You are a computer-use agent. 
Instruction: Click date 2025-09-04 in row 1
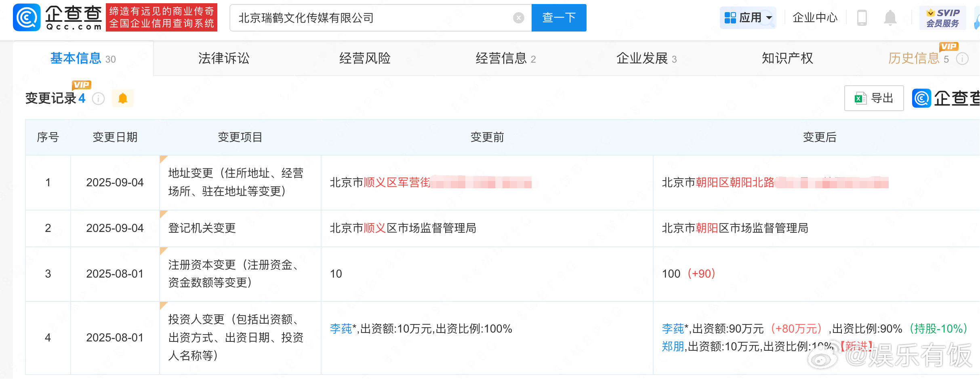115,183
